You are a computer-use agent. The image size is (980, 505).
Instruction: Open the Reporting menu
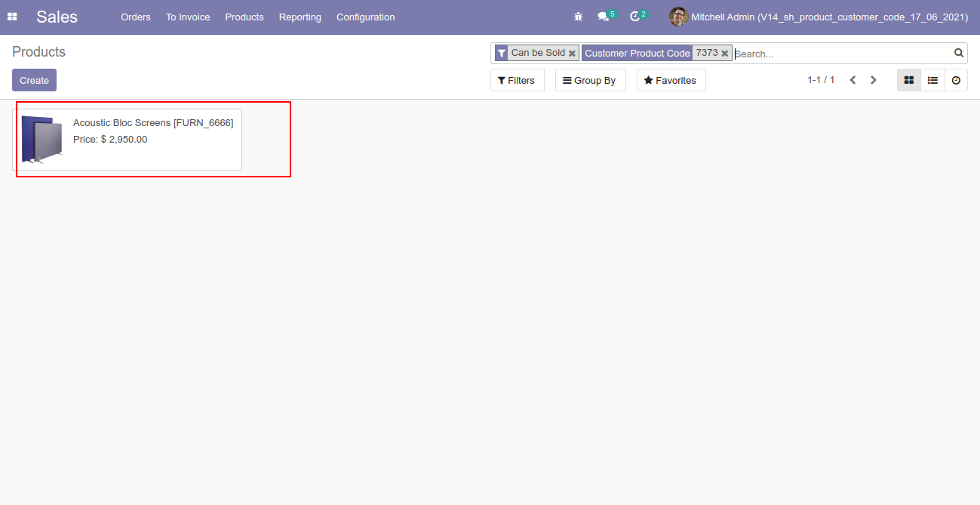coord(300,17)
